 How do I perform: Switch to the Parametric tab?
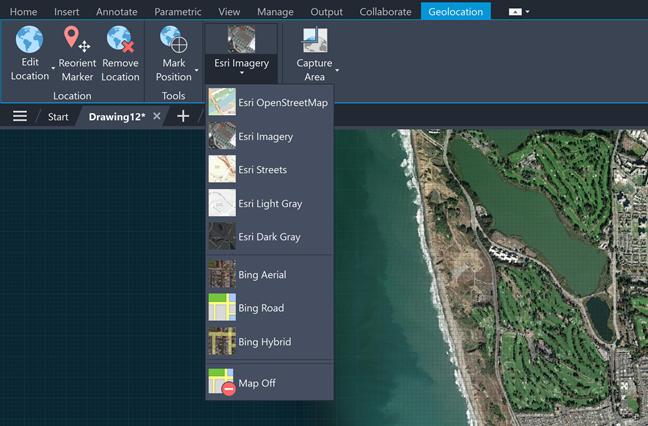(x=178, y=12)
